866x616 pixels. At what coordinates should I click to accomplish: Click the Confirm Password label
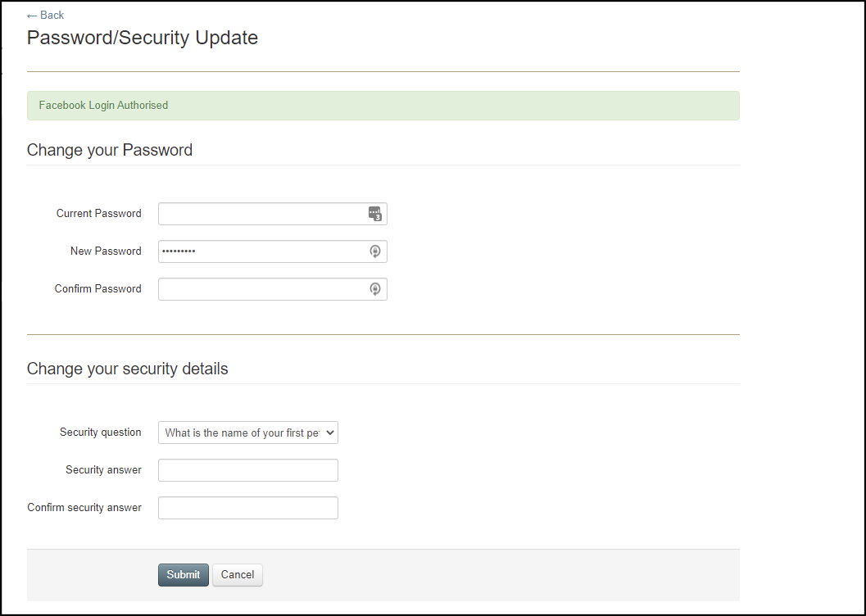(98, 289)
